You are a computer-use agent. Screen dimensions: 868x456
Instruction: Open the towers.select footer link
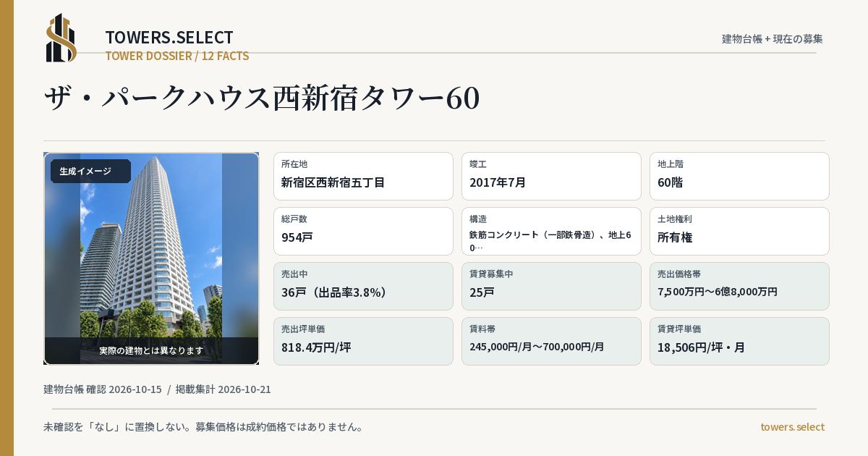pos(792,427)
